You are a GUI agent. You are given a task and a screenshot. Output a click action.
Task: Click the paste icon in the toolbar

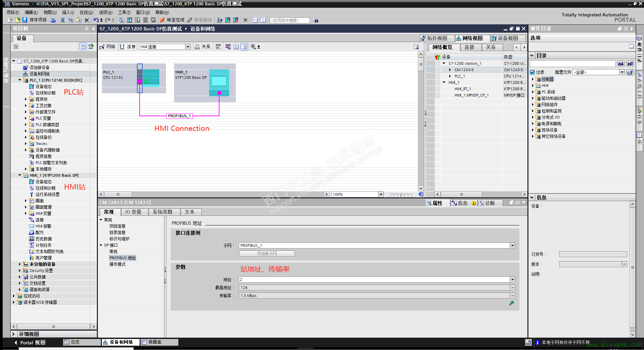coord(78,20)
